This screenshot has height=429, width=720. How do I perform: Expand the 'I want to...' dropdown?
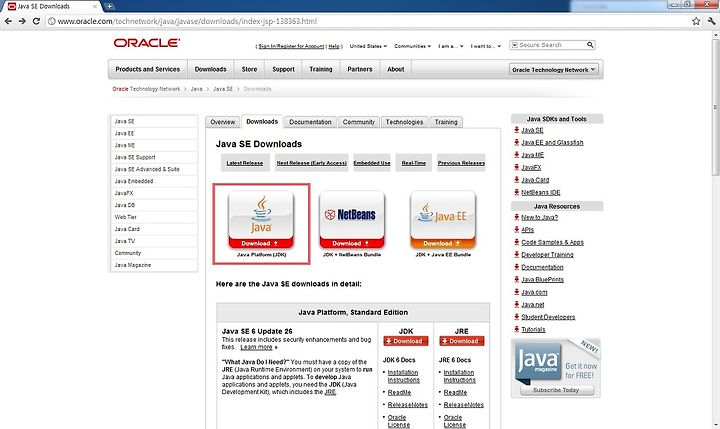point(485,46)
